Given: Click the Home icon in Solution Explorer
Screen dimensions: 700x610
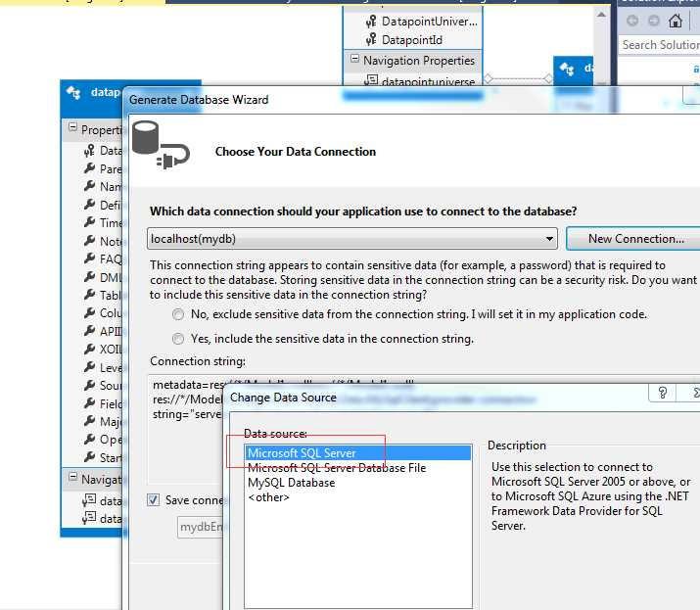Looking at the screenshot, I should point(675,21).
